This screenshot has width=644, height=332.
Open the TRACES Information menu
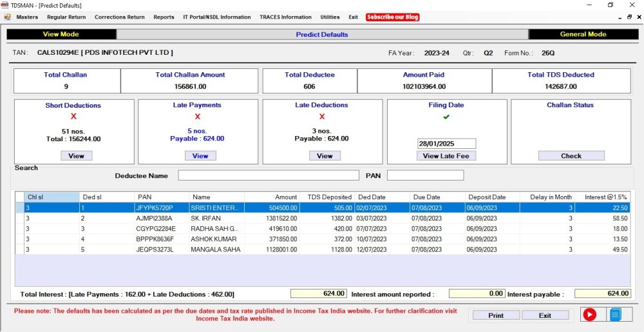click(285, 17)
